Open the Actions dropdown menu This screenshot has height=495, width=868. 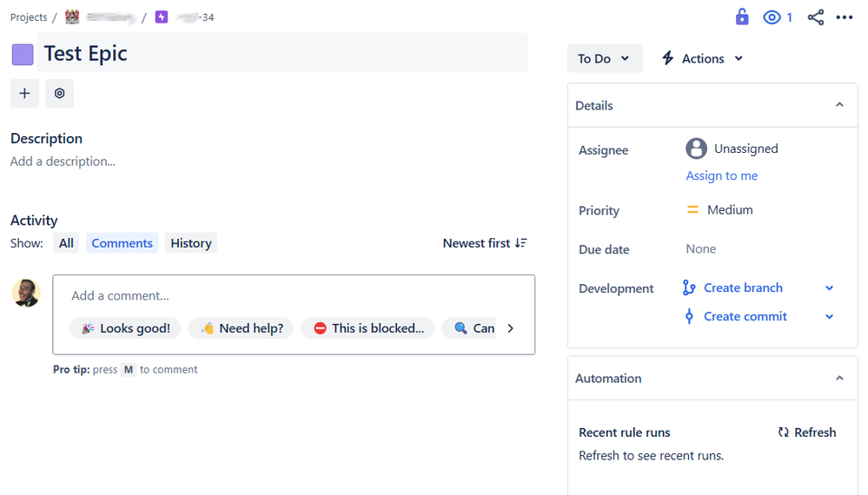703,59
